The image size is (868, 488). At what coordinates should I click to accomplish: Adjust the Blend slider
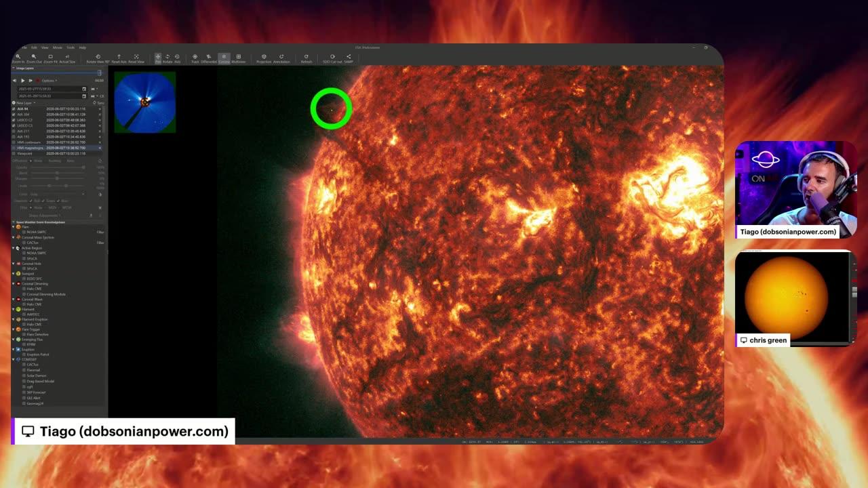[x=58, y=173]
